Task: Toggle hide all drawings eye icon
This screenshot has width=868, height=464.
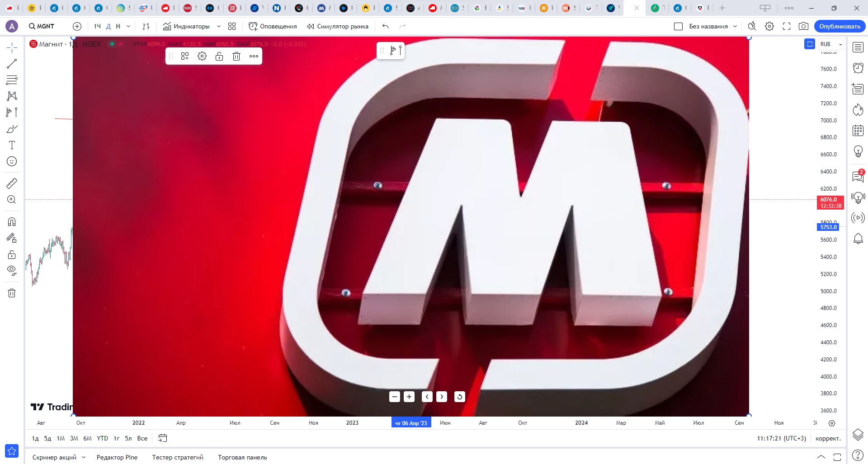Action: (x=12, y=271)
